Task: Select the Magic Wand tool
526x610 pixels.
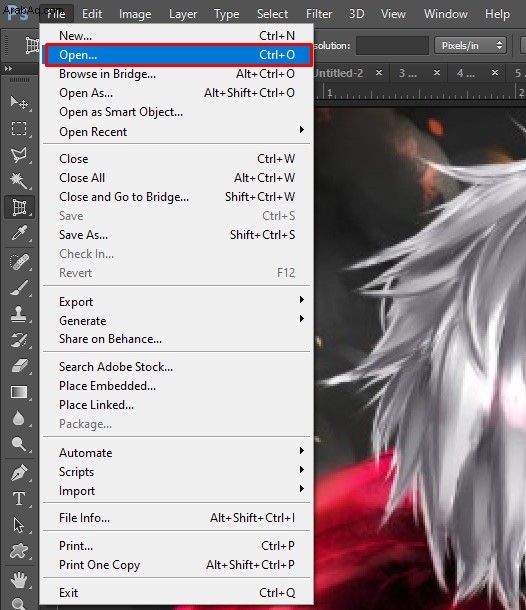Action: click(19, 181)
